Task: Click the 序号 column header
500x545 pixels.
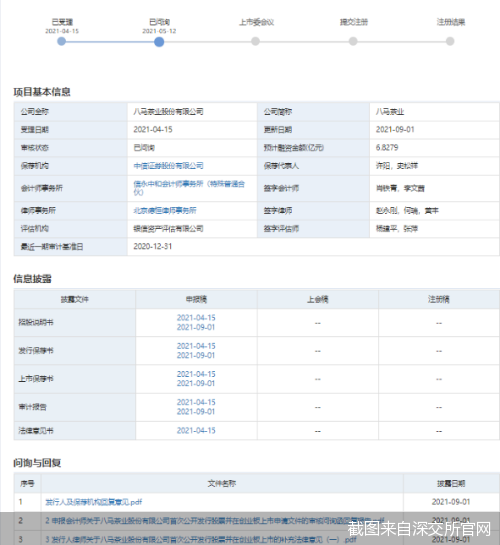Action: [27, 483]
